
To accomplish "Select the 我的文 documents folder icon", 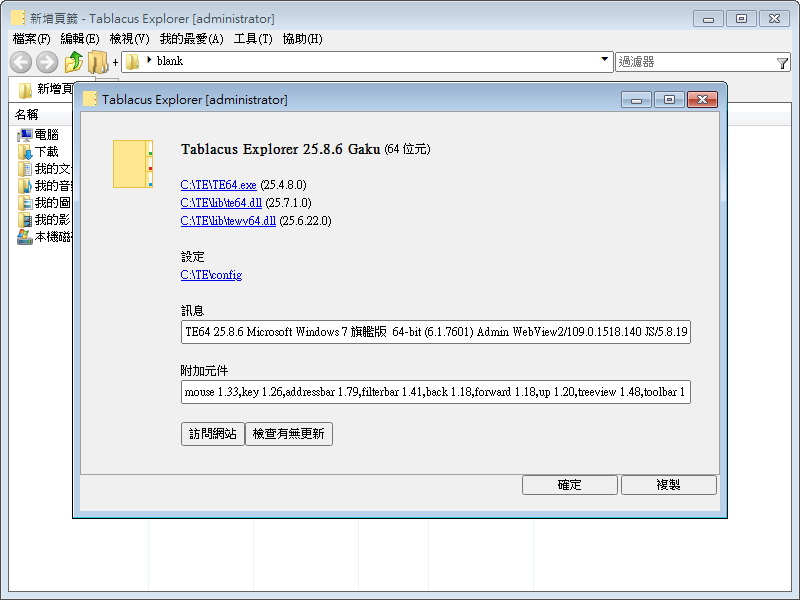I will pos(24,169).
